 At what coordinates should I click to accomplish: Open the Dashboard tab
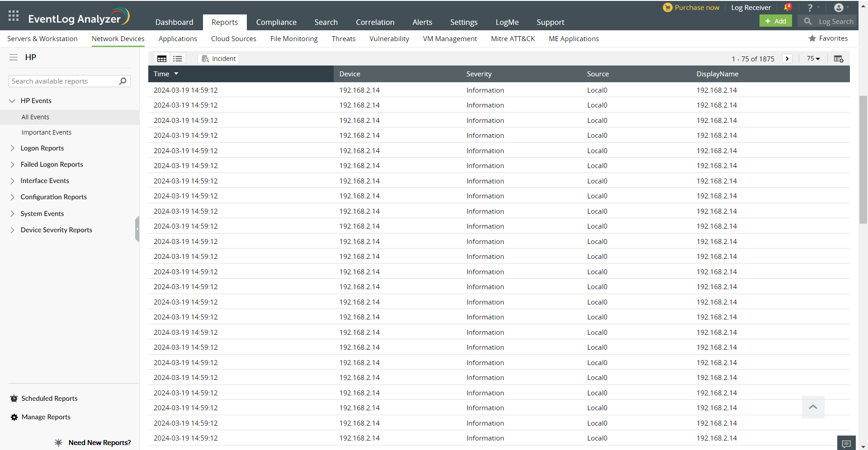click(174, 22)
